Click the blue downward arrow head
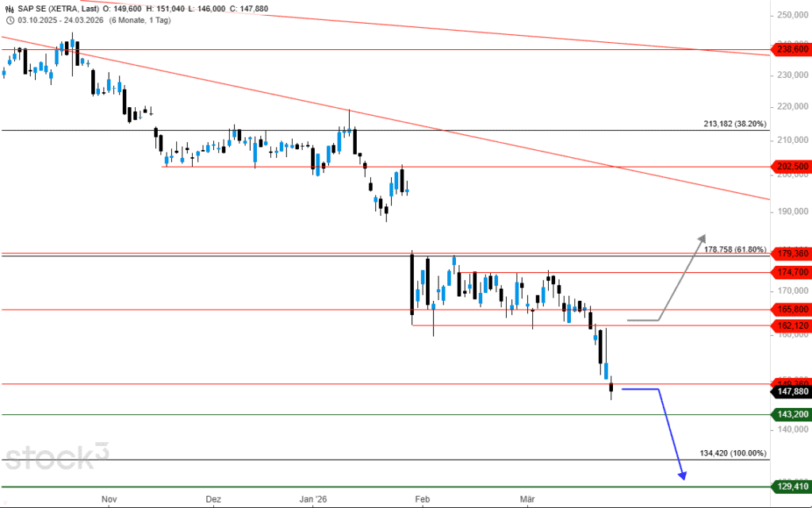812x508 pixels. 682,475
